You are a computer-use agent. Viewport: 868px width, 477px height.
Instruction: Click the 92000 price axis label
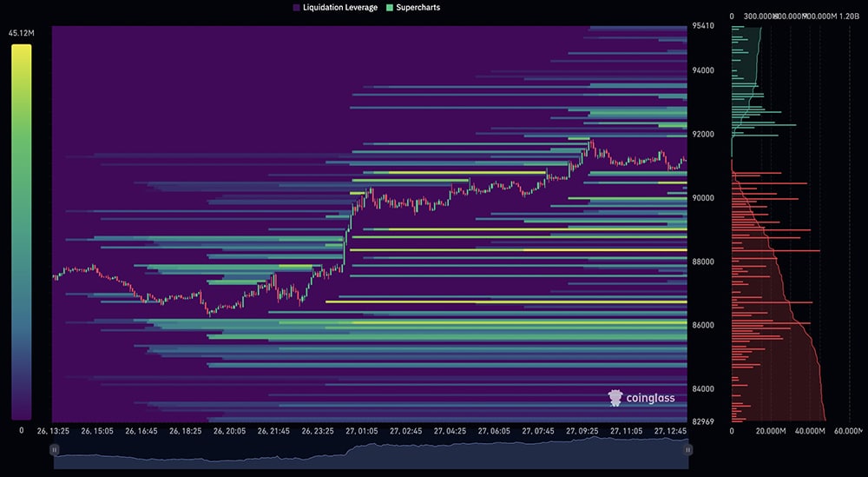click(703, 135)
